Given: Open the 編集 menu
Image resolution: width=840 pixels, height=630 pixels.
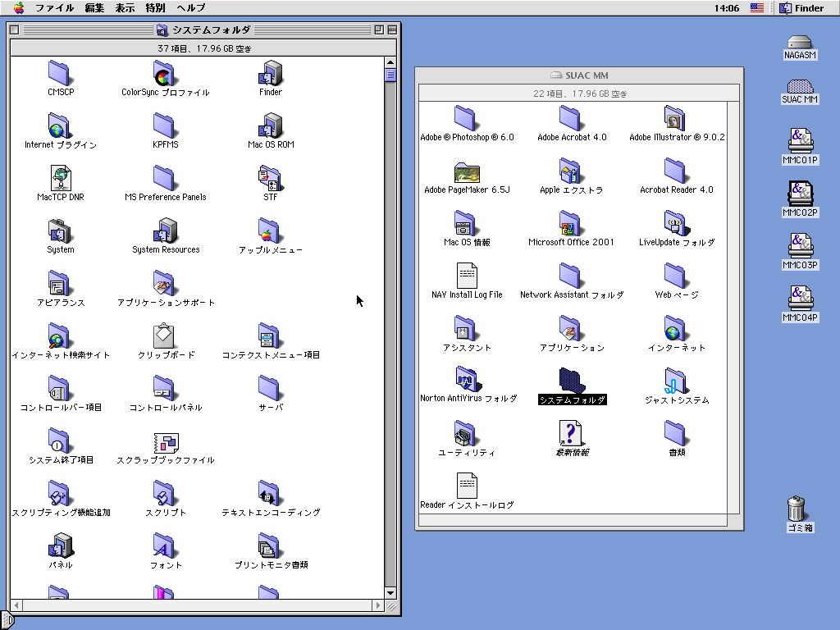Looking at the screenshot, I should coord(94,8).
